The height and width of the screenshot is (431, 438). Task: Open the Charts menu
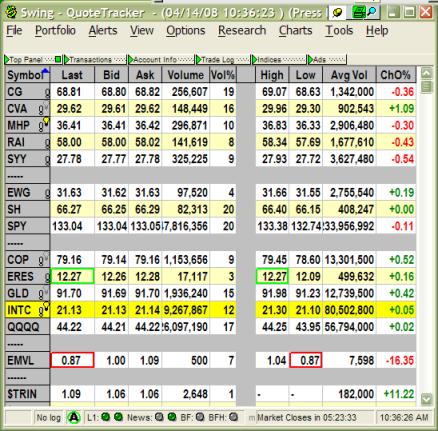tap(295, 31)
